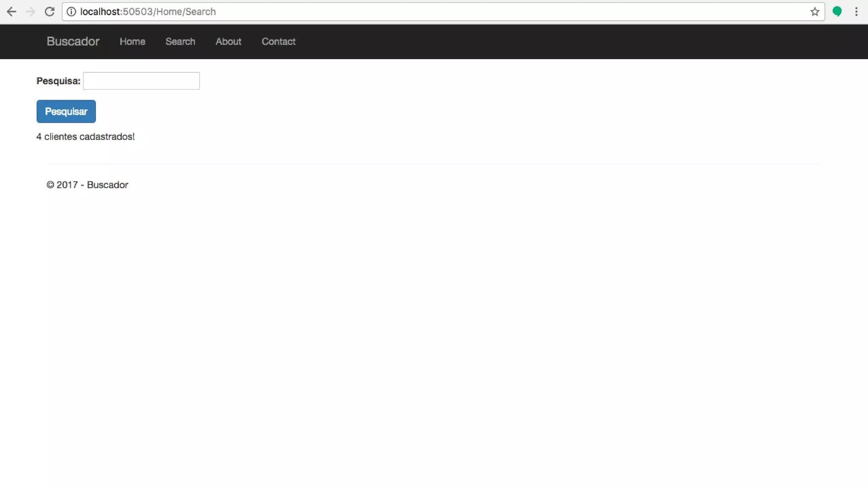The image size is (868, 488).
Task: Open the browser three-dot menu
Action: point(856,12)
